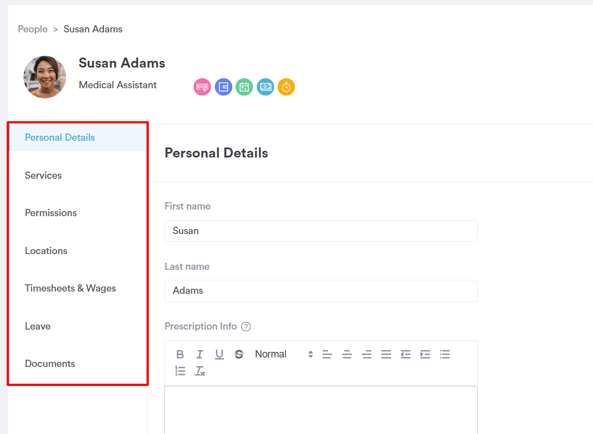
Task: Select the orange timer badge icon
Action: pos(286,87)
